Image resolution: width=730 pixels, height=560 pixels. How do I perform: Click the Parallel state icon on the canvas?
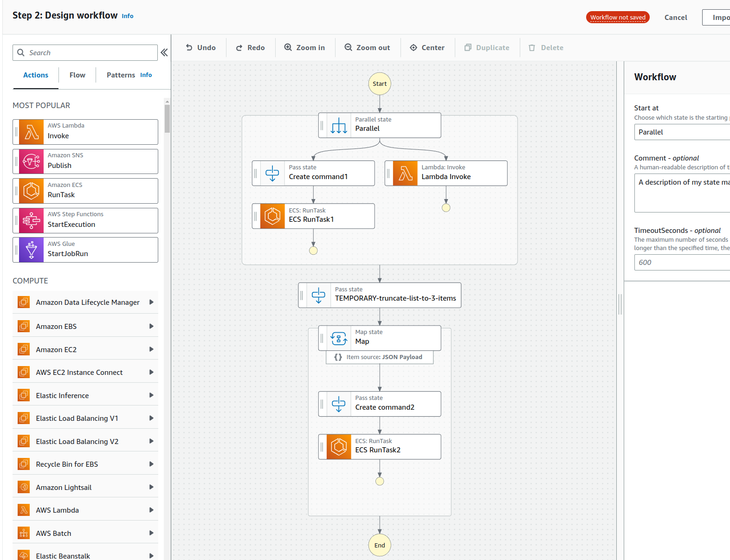[x=339, y=125]
